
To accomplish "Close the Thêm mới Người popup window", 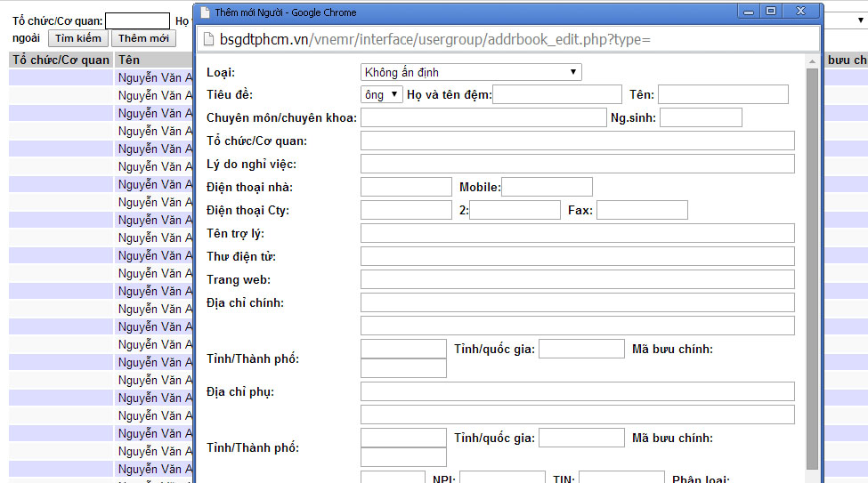I will tap(800, 11).
